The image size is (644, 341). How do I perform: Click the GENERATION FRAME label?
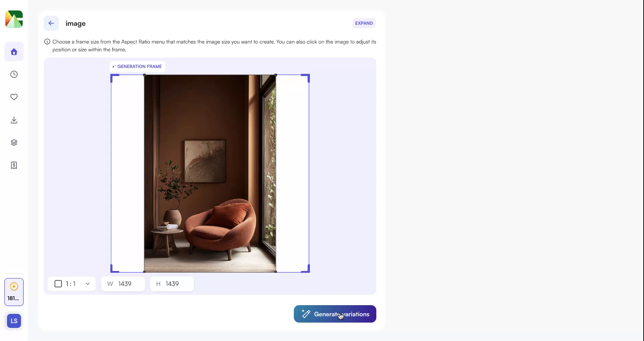137,66
